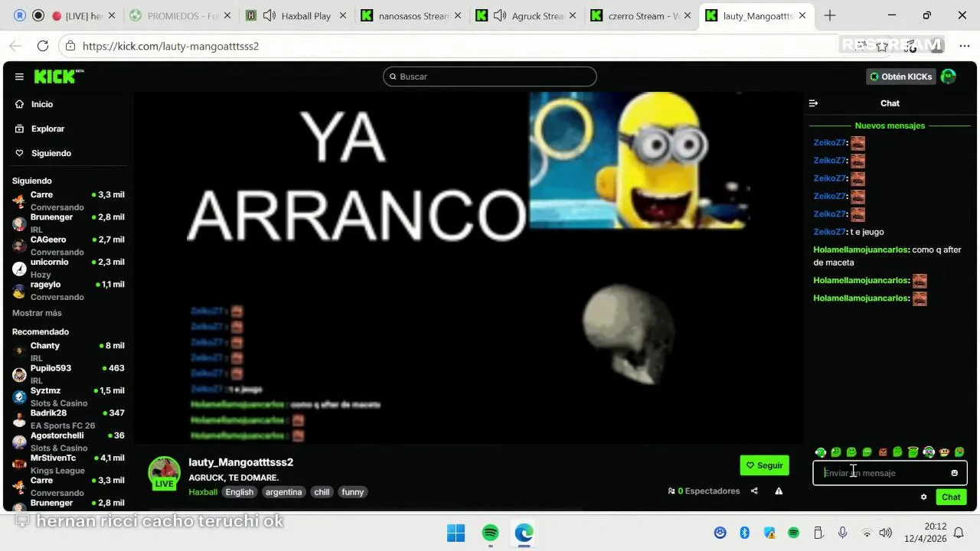Insert the monkey face quick emote
Screen dimensions: 980x551
944,452
